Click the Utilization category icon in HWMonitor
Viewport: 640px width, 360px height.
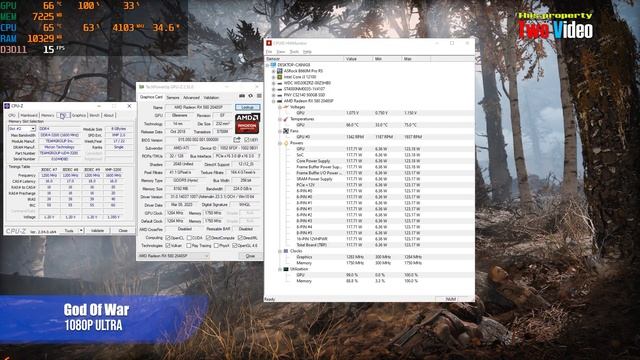coord(286,269)
